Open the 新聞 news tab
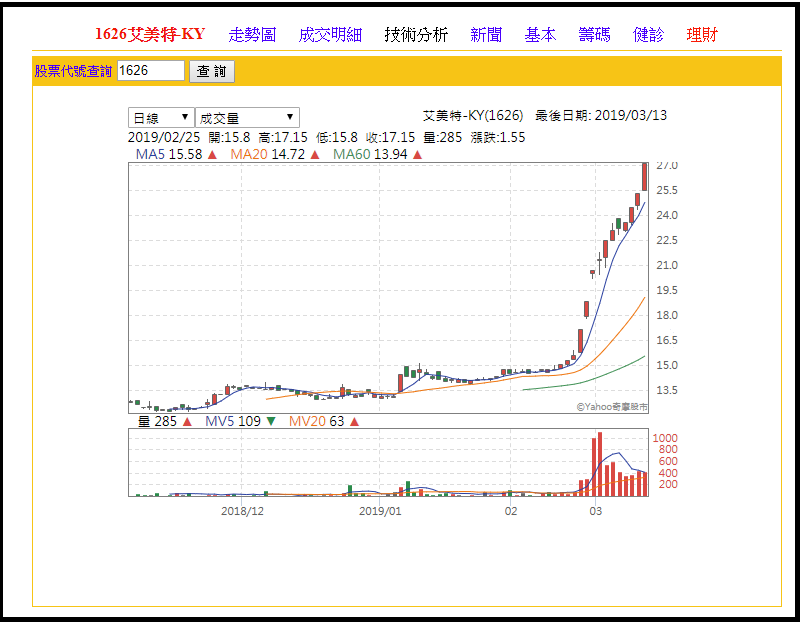The height and width of the screenshot is (625, 806). tap(486, 35)
